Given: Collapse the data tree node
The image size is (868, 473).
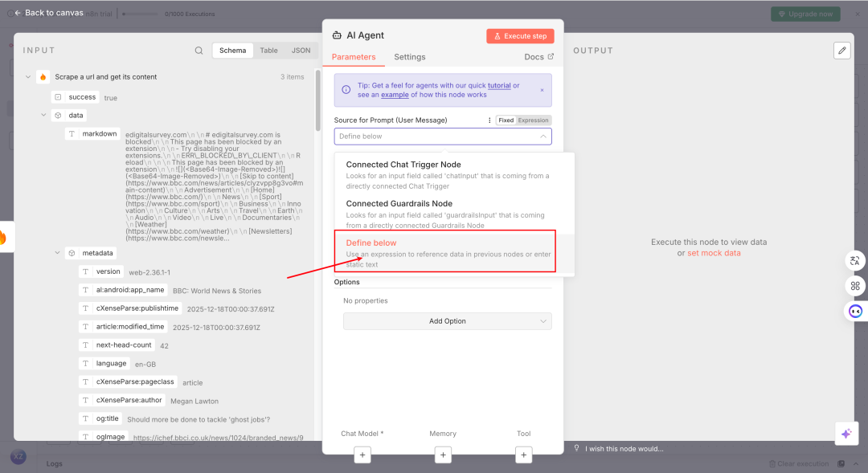Looking at the screenshot, I should (x=43, y=115).
